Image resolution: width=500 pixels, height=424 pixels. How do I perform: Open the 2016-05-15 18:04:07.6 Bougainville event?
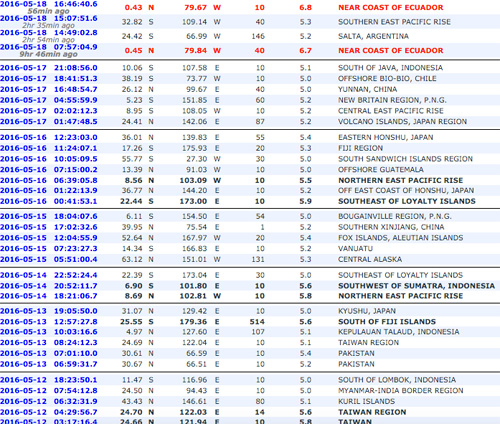pos(49,216)
